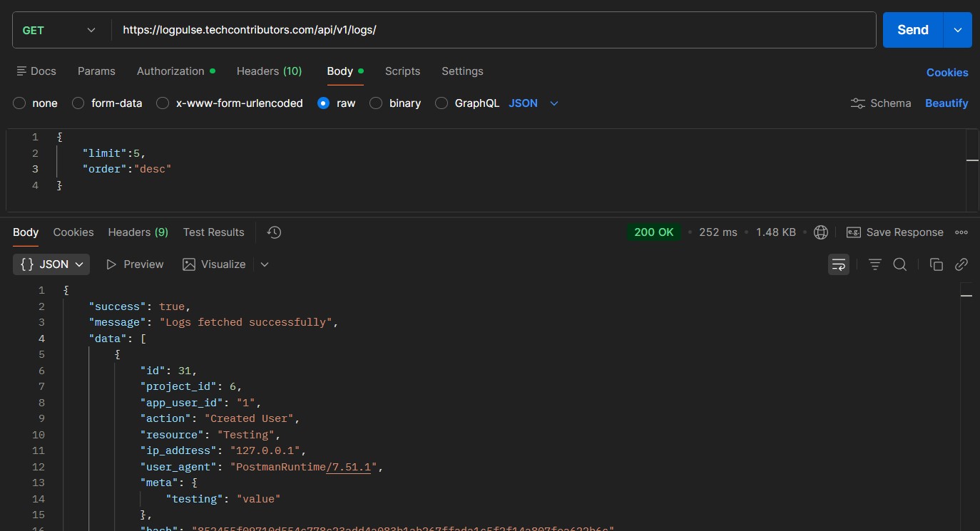Open the Schema panel
980x531 pixels.
click(880, 103)
